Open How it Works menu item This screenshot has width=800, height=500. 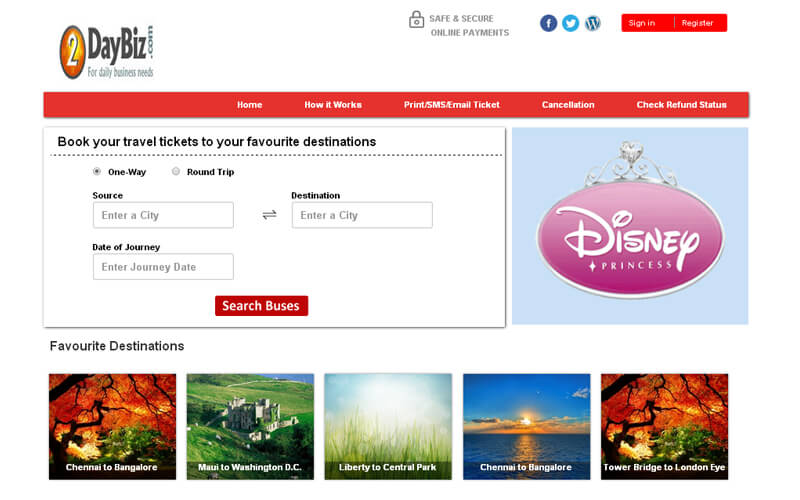click(x=333, y=105)
